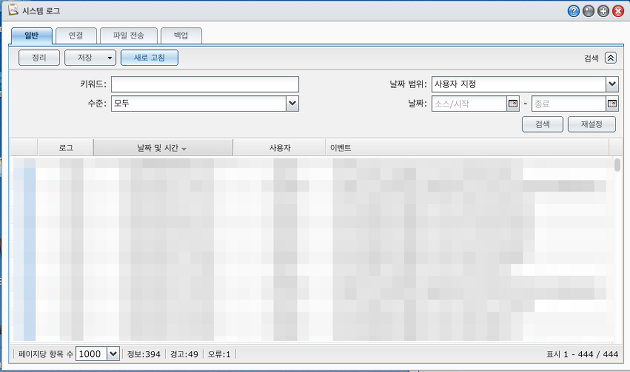Sort by the 이벤트 column header

[467, 147]
